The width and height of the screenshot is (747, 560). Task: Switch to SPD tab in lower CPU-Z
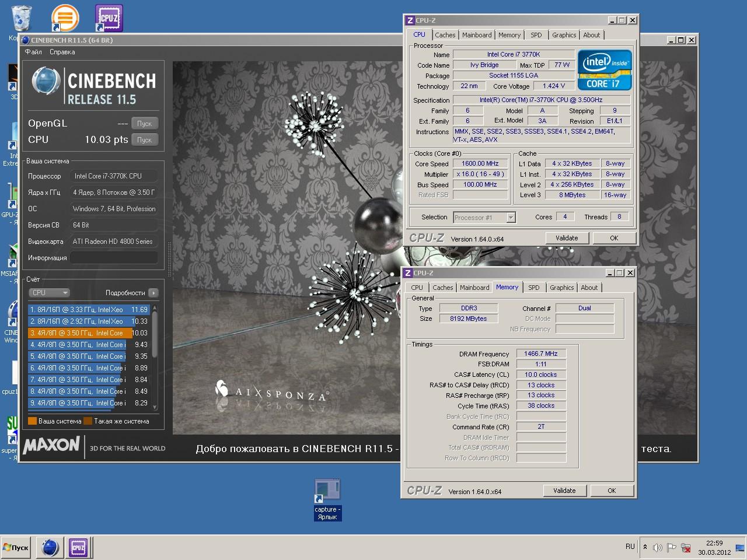[533, 288]
